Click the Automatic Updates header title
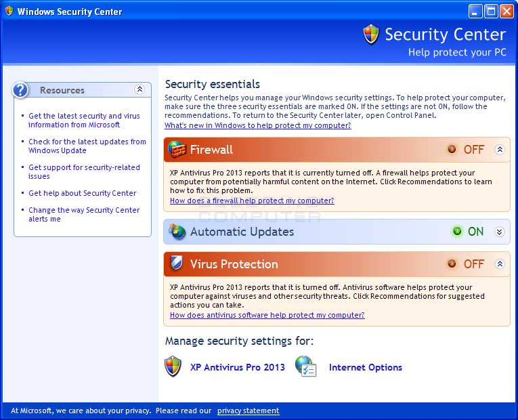This screenshot has width=518, height=420. click(242, 232)
